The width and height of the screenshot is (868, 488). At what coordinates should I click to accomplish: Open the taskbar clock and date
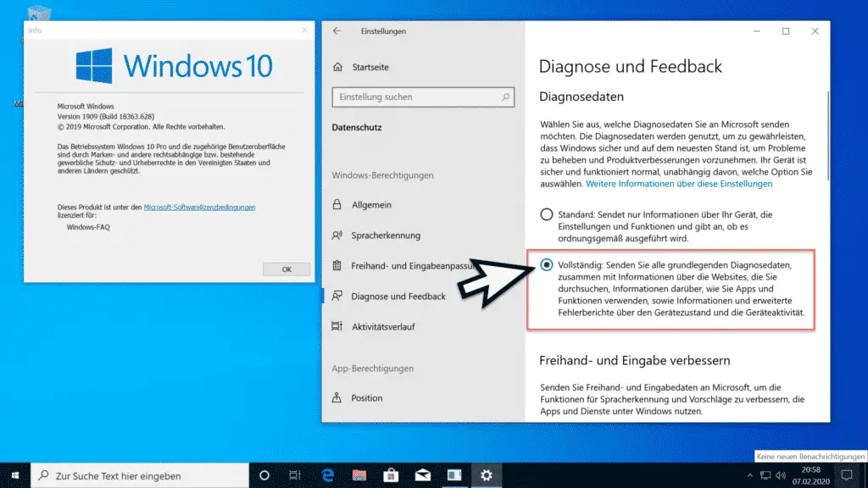point(811,475)
